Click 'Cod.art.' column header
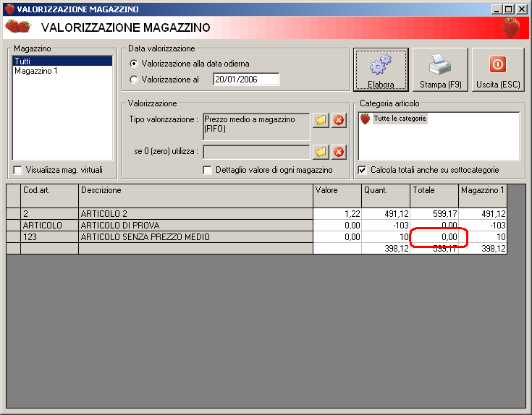Viewport: 532px width, 415px height. tap(49, 196)
